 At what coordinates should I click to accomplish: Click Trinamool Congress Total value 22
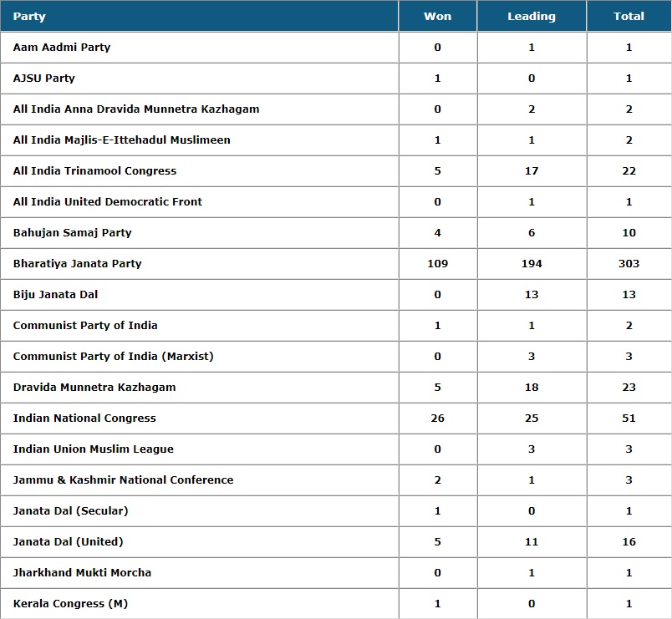pos(629,170)
